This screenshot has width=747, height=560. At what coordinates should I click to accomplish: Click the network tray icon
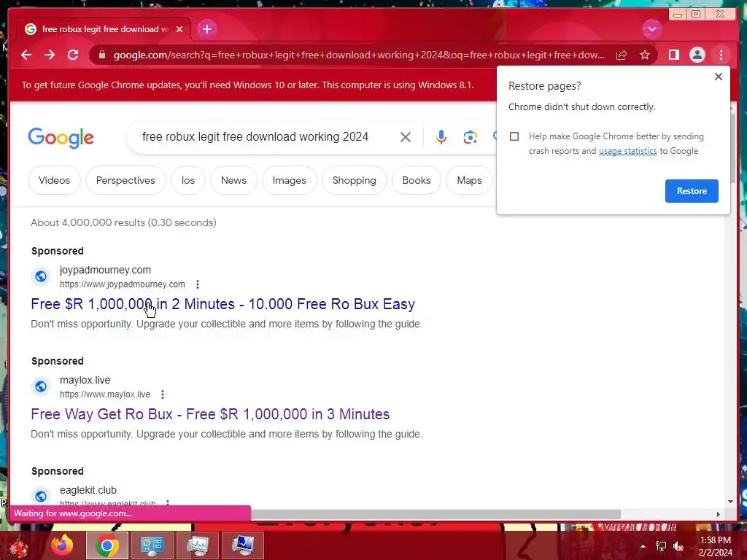click(x=661, y=546)
